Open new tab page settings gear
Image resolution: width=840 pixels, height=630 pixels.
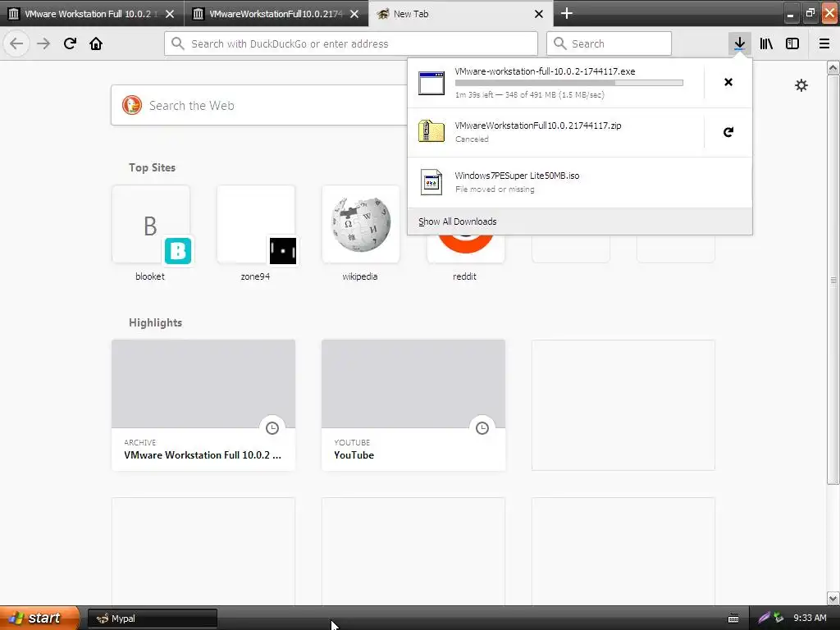coord(801,85)
